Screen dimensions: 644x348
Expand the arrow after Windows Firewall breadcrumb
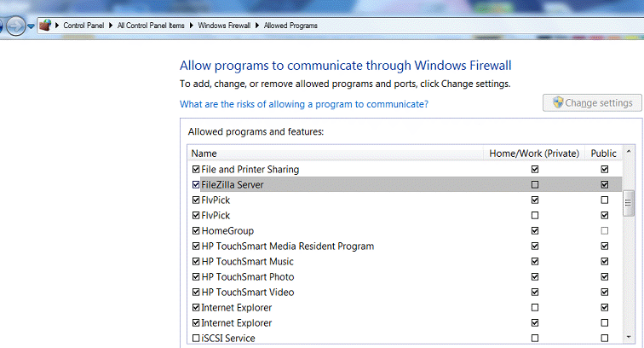tap(257, 26)
